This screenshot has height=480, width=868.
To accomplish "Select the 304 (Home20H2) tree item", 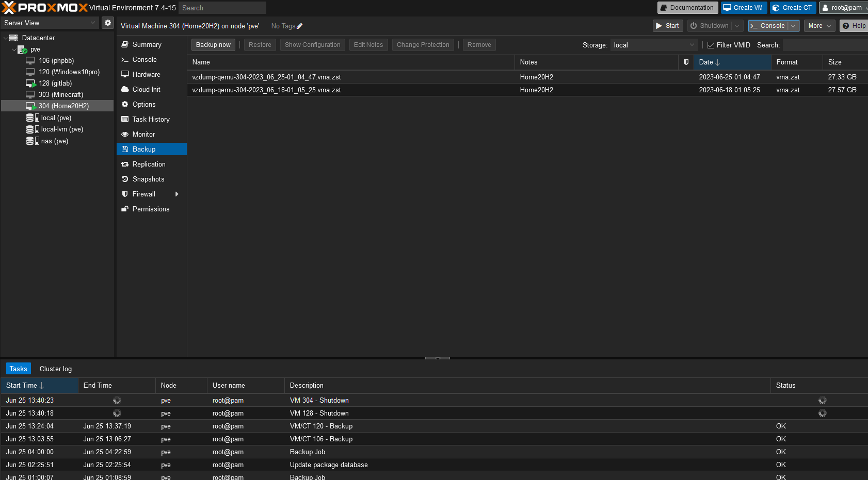I will pos(57,106).
